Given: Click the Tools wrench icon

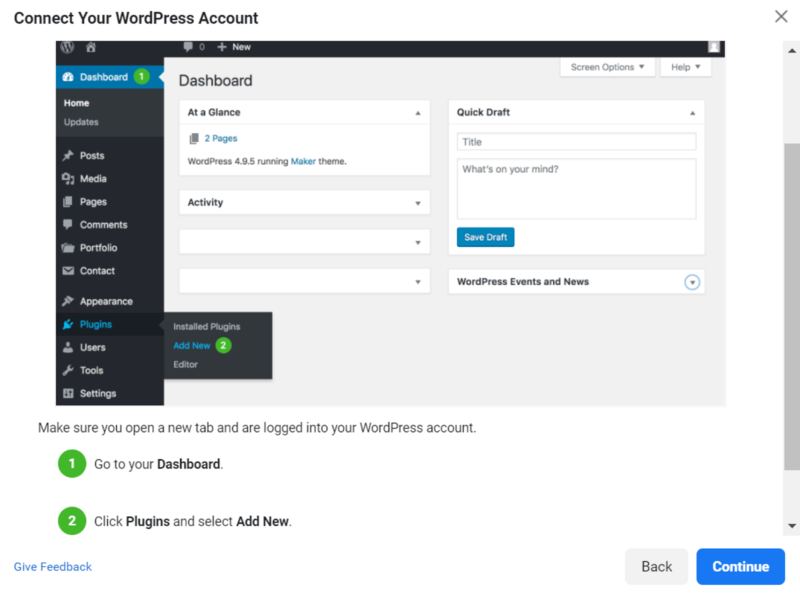Looking at the screenshot, I should coord(68,370).
